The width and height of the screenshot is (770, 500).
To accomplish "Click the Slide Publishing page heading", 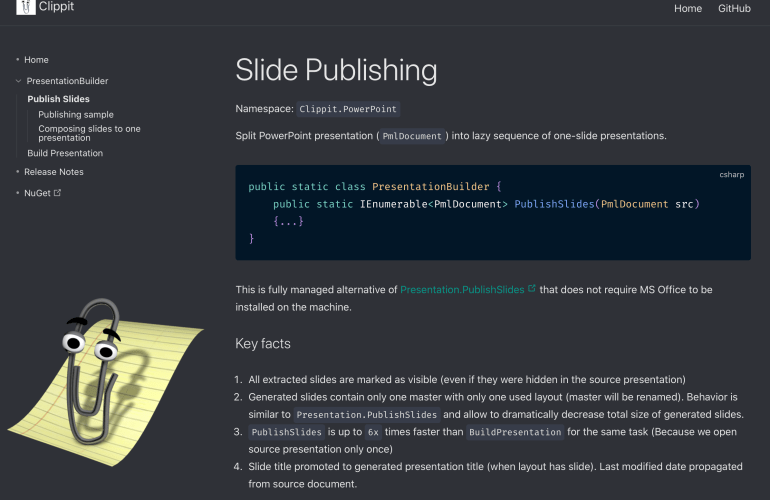I will tap(336, 70).
